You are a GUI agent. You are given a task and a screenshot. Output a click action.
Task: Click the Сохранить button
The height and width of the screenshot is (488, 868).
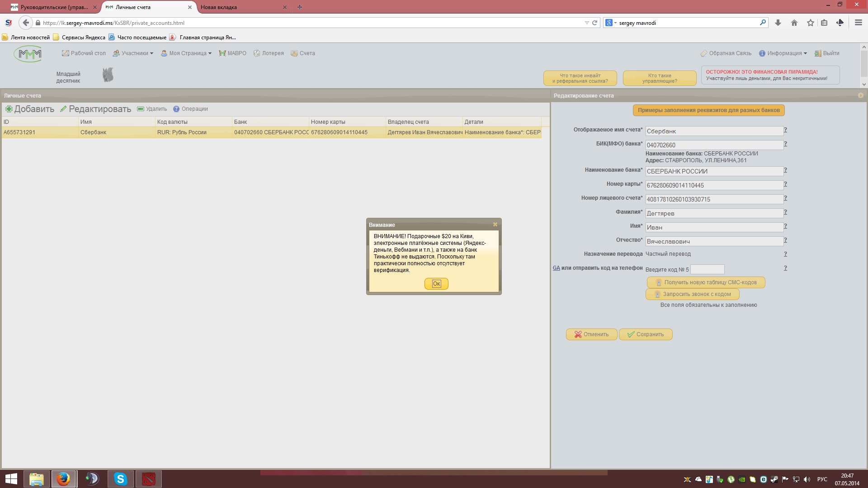click(x=645, y=334)
